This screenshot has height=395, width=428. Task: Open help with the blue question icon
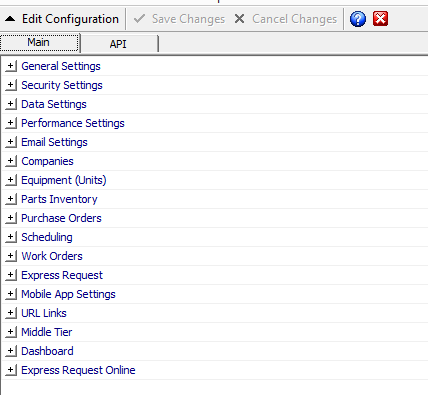click(x=358, y=19)
